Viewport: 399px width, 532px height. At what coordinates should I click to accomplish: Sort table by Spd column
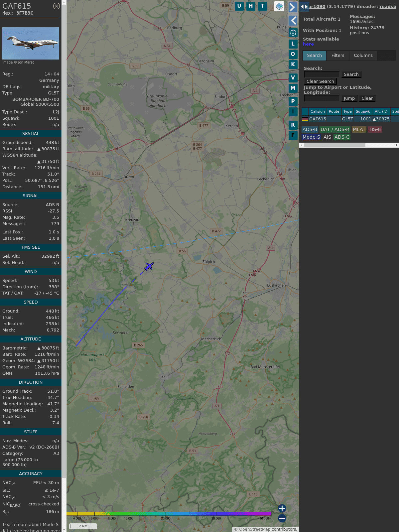pos(395,112)
